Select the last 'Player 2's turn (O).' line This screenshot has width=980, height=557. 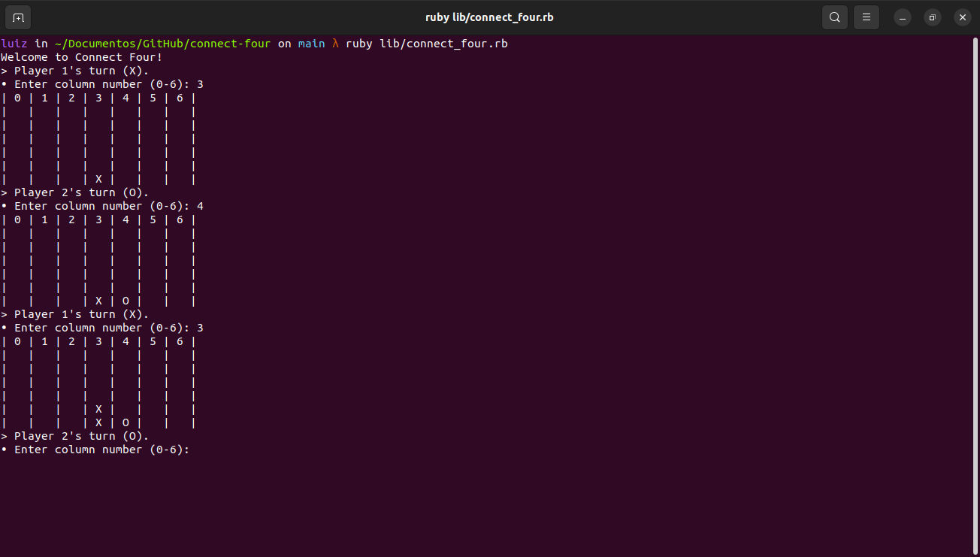point(75,436)
